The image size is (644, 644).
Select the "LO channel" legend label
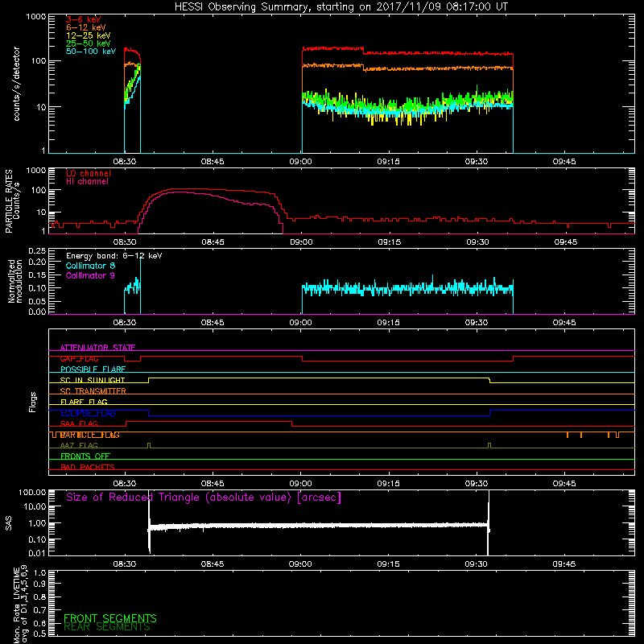click(89, 173)
